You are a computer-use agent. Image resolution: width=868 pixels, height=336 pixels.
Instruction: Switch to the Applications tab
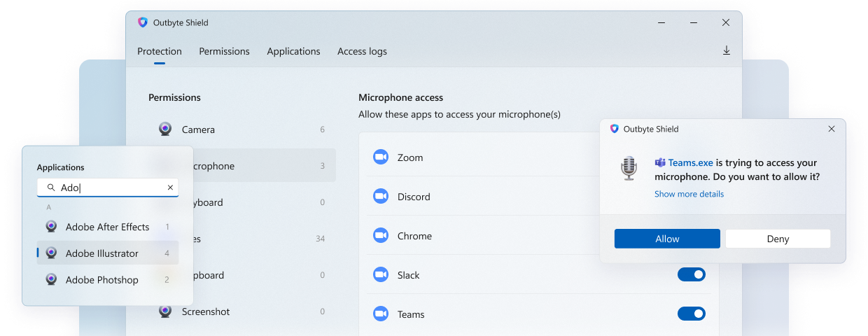click(293, 51)
